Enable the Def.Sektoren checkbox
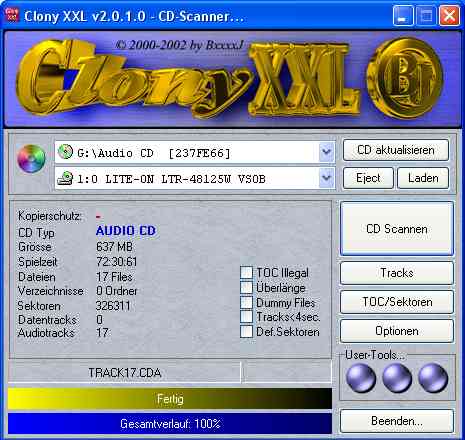This screenshot has height=440, width=465. click(246, 331)
